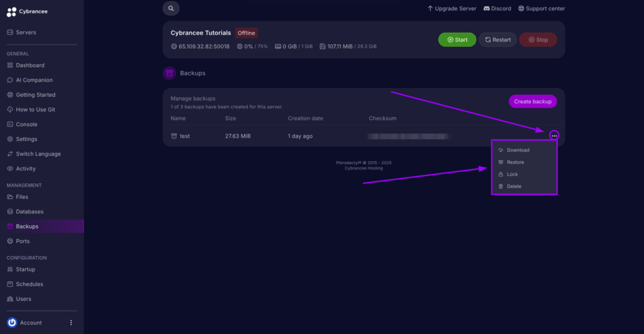Open How to Use Git

pos(31,109)
